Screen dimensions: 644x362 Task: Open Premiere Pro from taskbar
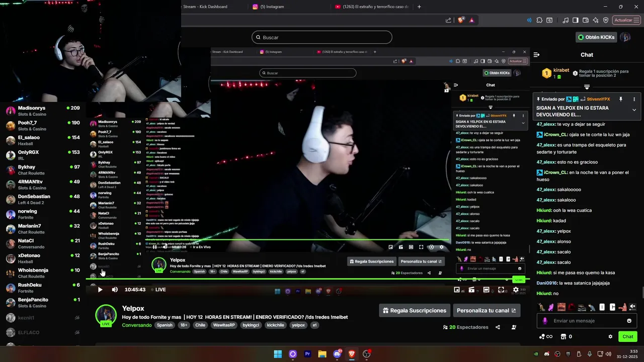[307, 354]
